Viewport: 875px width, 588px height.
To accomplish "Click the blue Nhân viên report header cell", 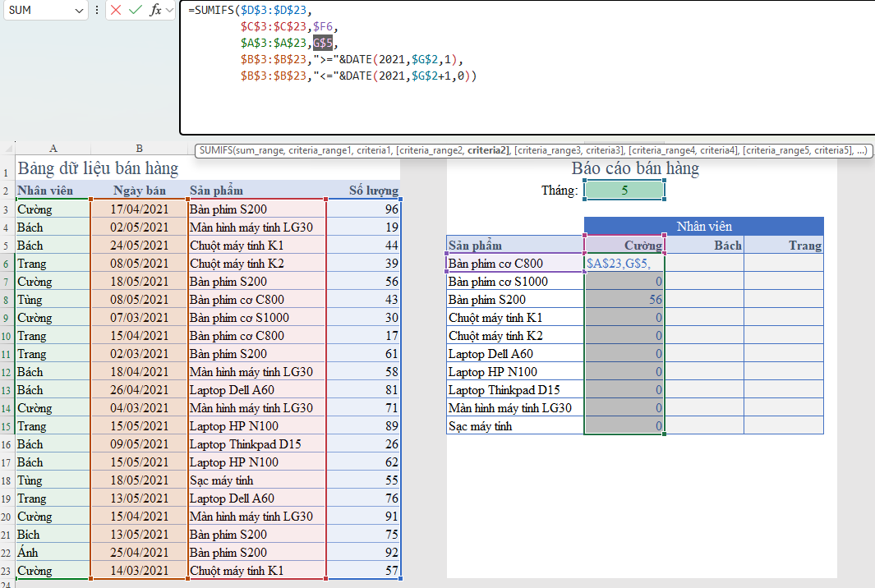I will pos(703,226).
